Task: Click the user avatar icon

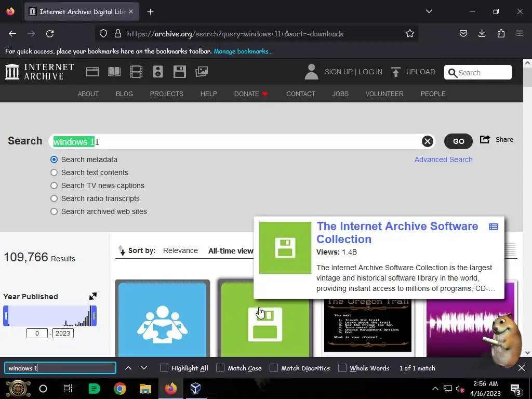Action: tap(311, 72)
